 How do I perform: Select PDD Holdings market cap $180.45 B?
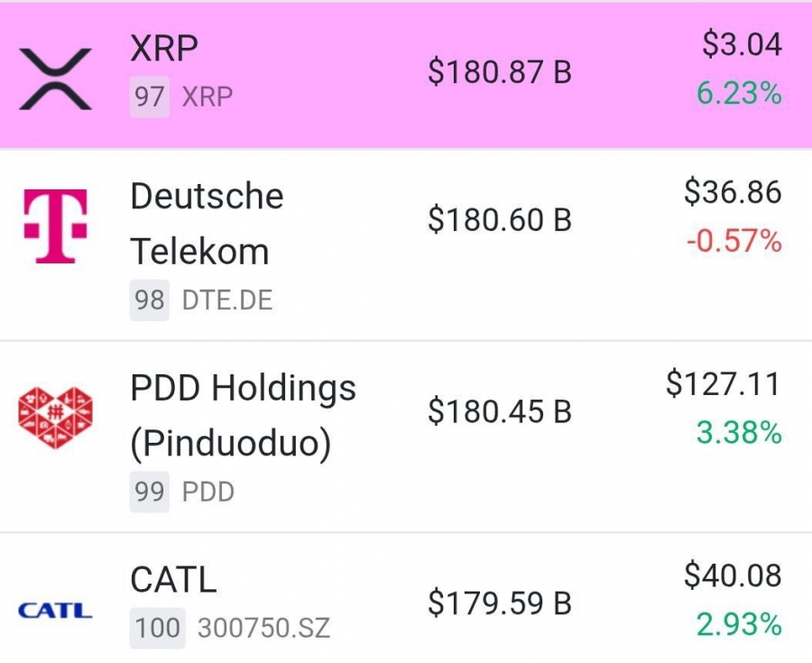(499, 411)
